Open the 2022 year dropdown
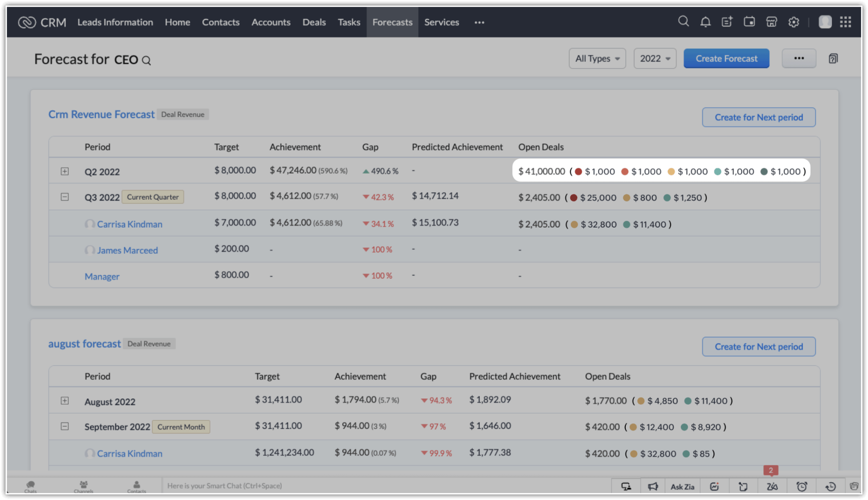 [655, 58]
